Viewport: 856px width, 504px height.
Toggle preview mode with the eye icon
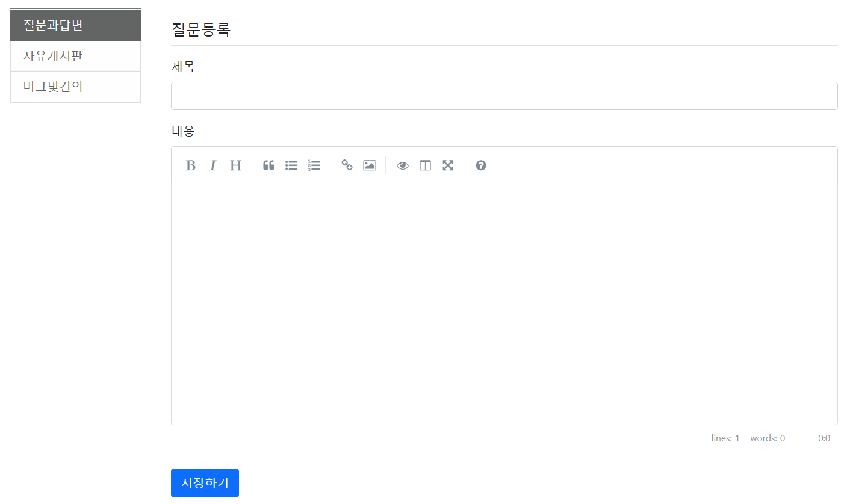[x=403, y=165]
